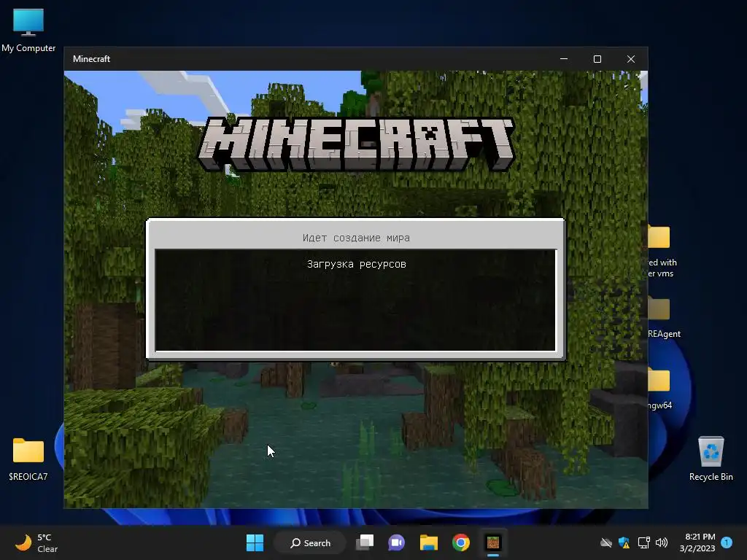Click the 'Идет создание мира' heading
This screenshot has width=747, height=560.
point(356,238)
